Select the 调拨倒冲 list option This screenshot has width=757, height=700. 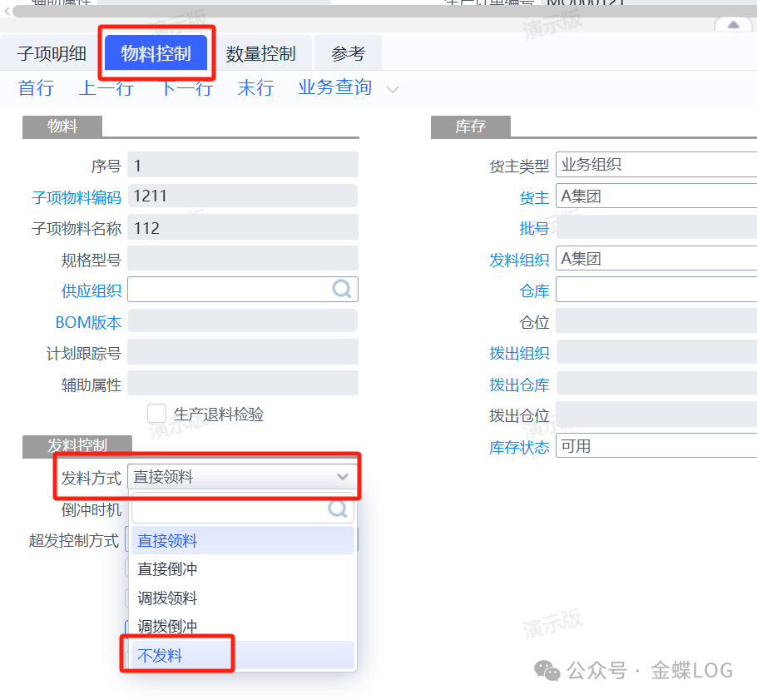click(x=167, y=626)
